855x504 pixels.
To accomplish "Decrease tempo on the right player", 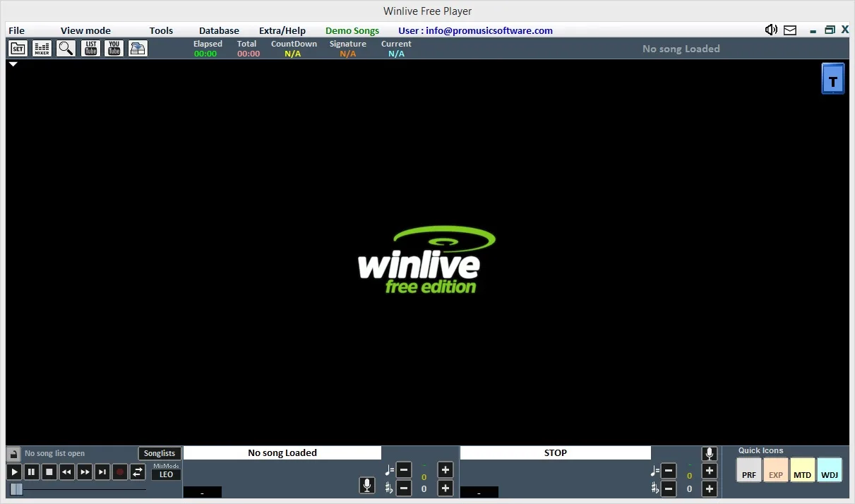I will coord(669,471).
